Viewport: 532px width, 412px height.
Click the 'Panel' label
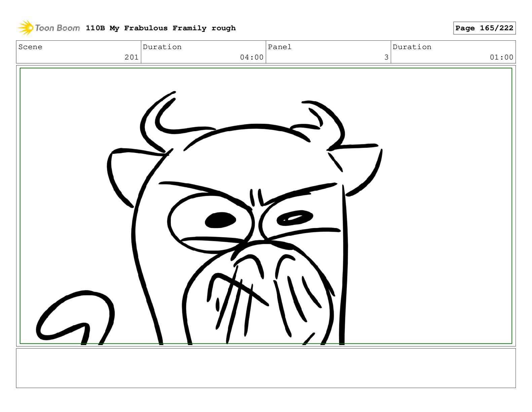279,47
